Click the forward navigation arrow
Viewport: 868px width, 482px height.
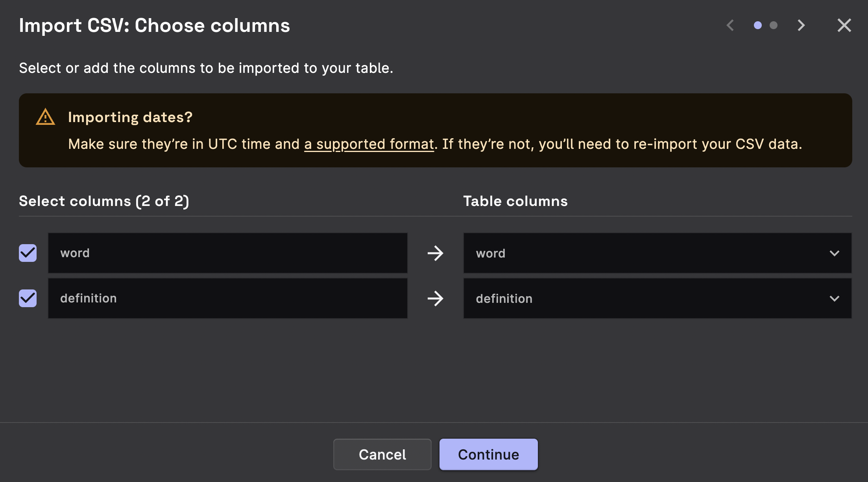click(x=801, y=25)
